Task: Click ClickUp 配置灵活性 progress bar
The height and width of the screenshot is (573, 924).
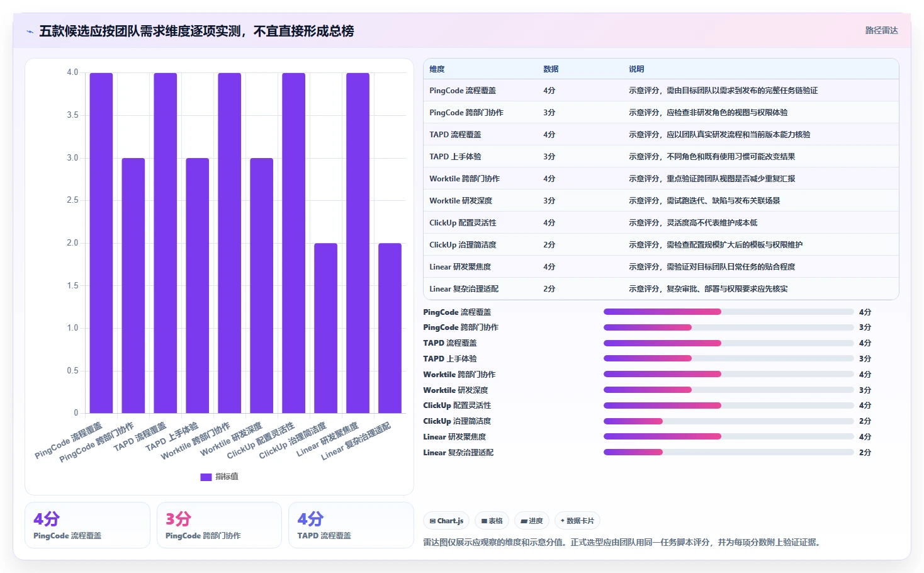Action: (728, 406)
